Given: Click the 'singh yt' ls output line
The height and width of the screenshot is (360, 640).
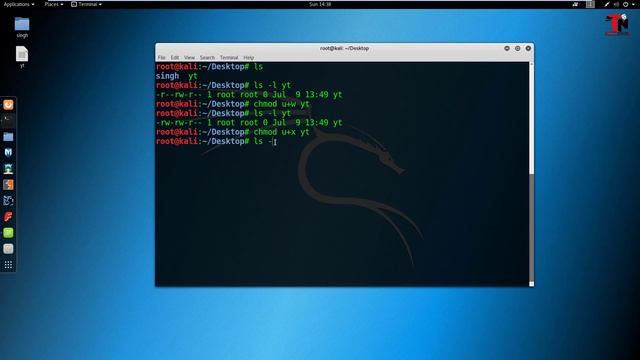Looking at the screenshot, I should [176, 76].
